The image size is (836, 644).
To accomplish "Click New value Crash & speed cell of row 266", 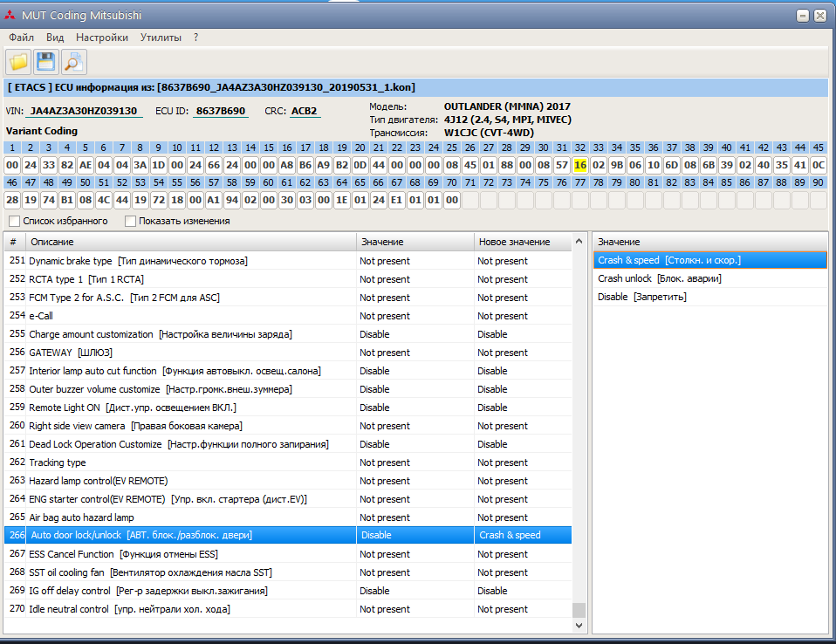I will pos(523,535).
